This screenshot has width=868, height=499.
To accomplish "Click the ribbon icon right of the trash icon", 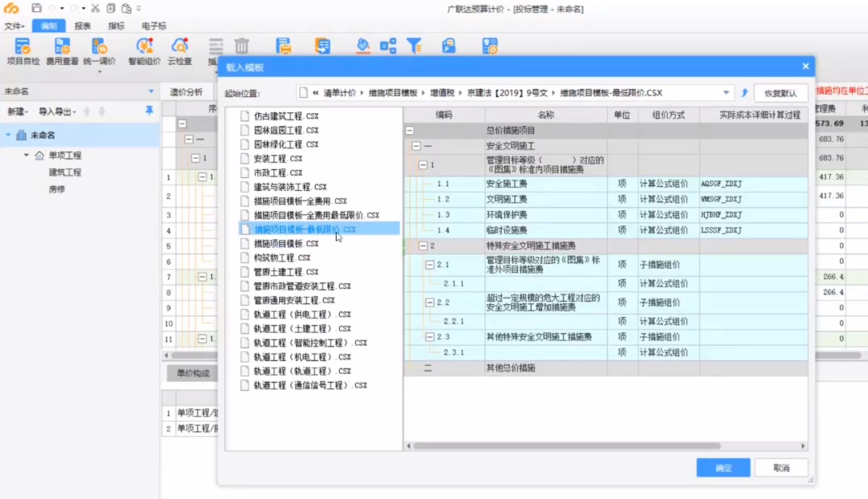I will (x=283, y=46).
